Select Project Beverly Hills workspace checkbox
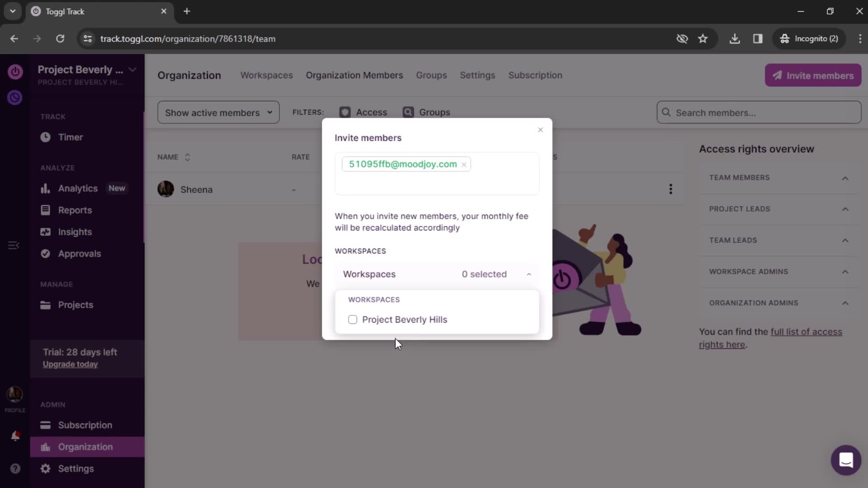Viewport: 868px width, 488px height. coord(352,319)
